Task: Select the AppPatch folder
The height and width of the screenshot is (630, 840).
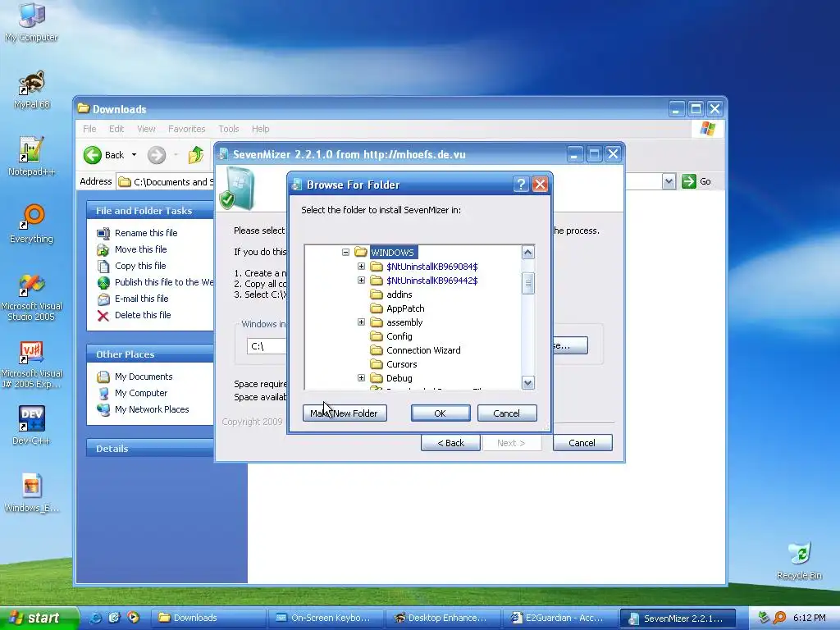Action: pos(398,308)
